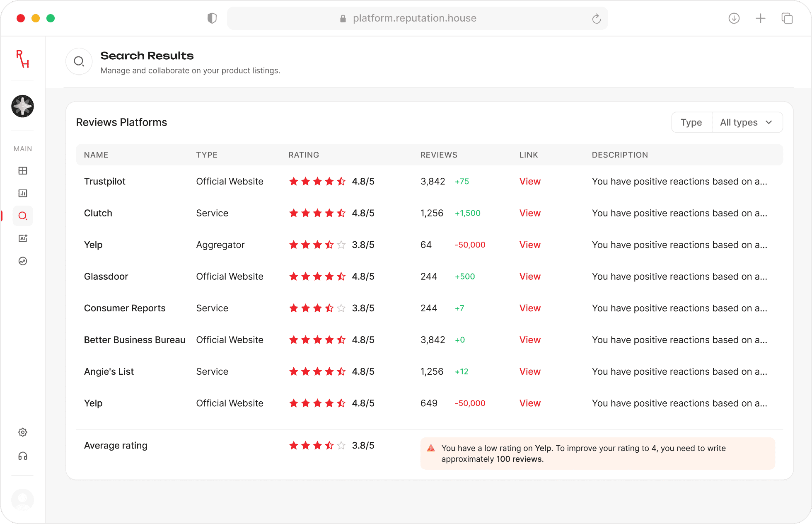Select the search icon in sidebar

pyautogui.click(x=23, y=216)
